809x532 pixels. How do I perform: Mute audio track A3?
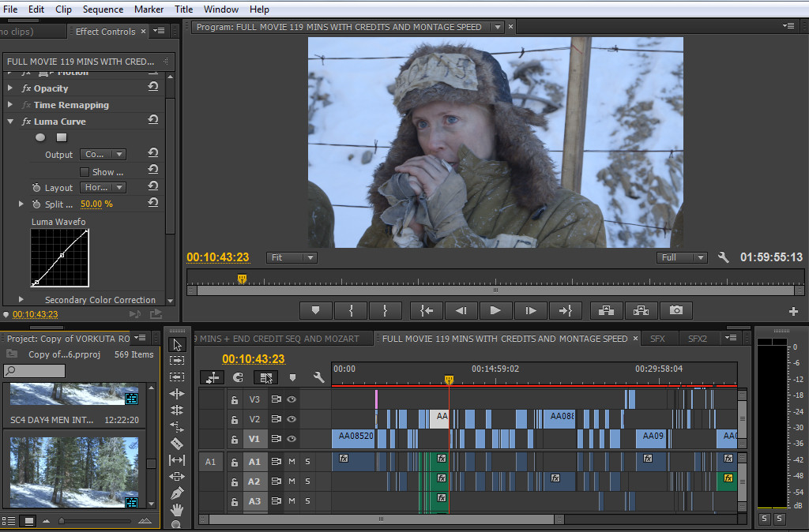click(292, 500)
